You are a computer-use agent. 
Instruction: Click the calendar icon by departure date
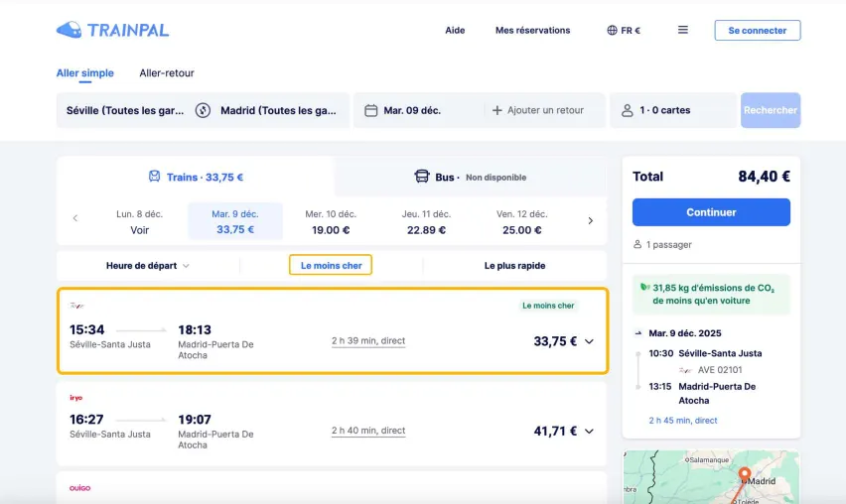(370, 110)
